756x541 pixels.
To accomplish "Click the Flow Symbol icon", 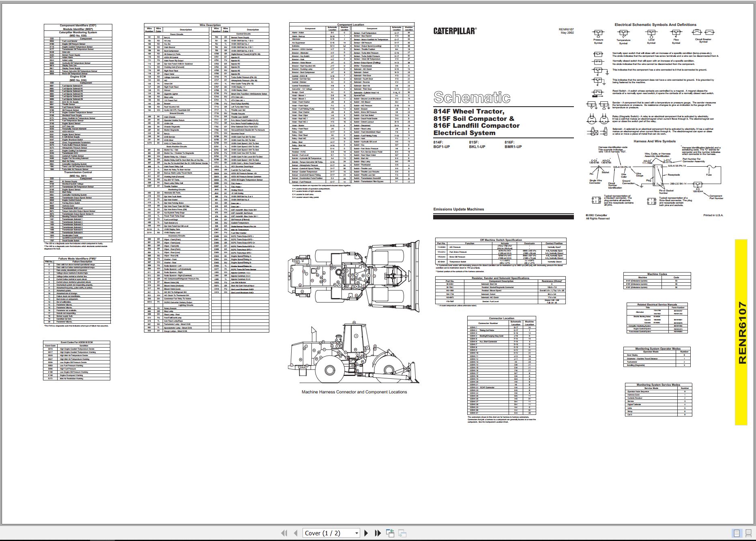I will (x=676, y=33).
